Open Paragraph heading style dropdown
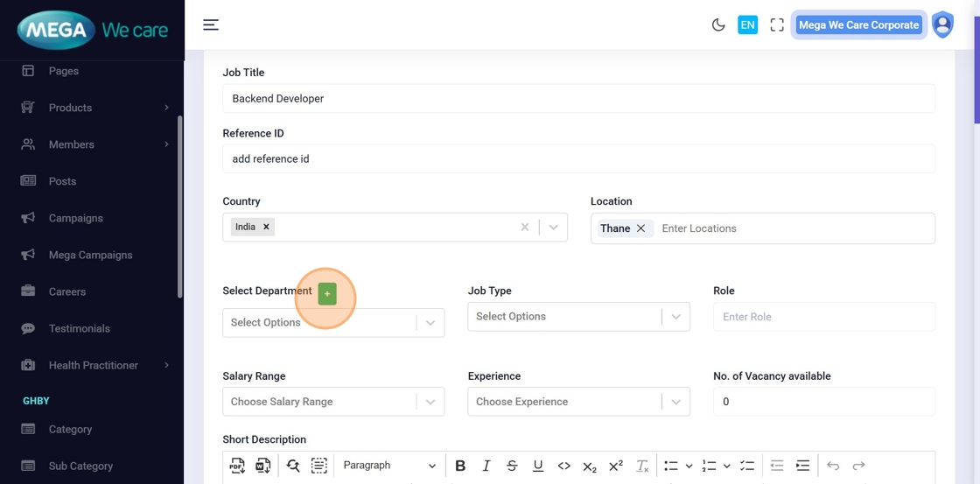Screen dimensions: 980x484 tap(388, 466)
